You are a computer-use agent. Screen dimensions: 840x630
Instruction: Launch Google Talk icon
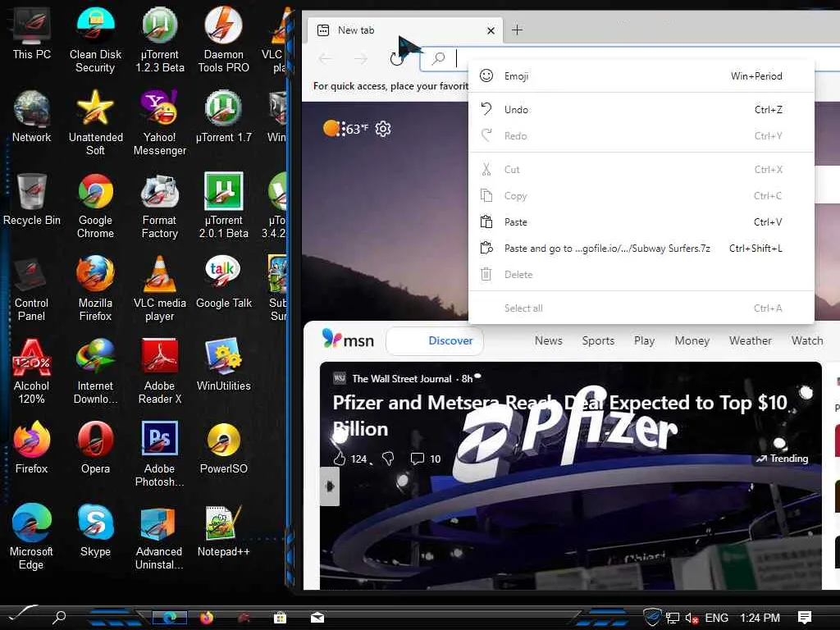click(223, 282)
